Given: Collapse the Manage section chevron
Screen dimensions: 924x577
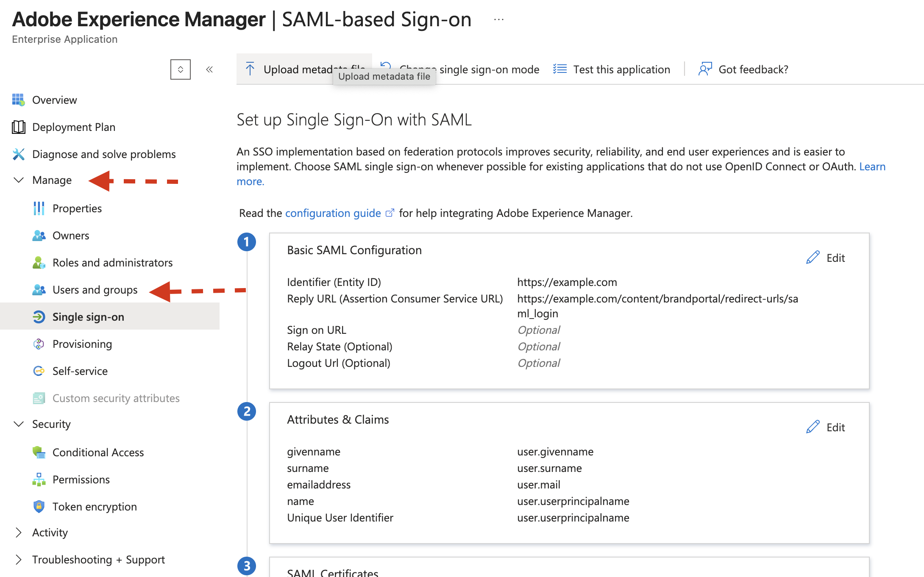Looking at the screenshot, I should (x=19, y=180).
